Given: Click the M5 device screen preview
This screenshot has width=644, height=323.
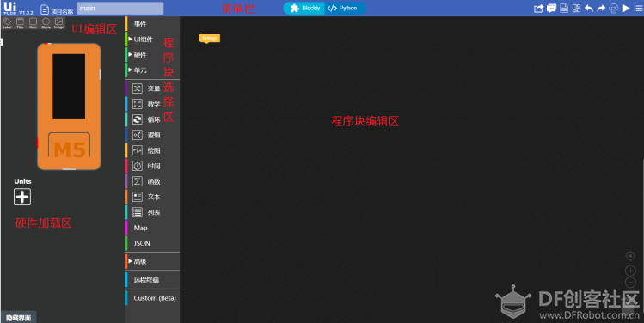Looking at the screenshot, I should pyautogui.click(x=69, y=86).
